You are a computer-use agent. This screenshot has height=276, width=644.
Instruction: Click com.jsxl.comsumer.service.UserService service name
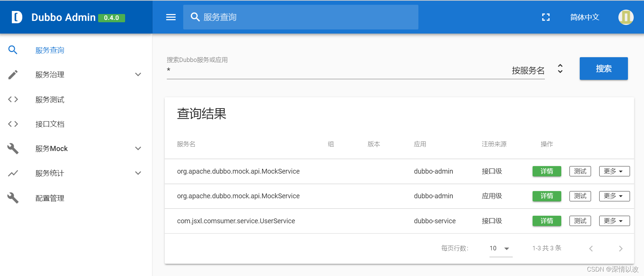[x=236, y=221]
